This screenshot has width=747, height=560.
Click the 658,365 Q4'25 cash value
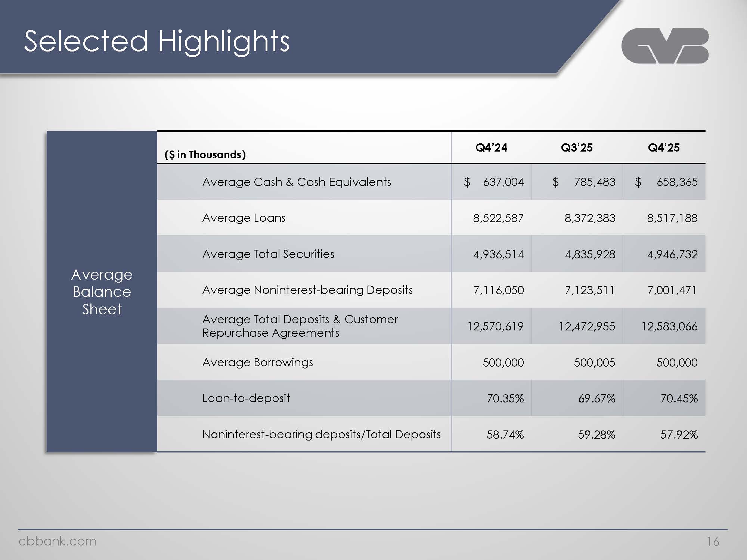coord(677,182)
